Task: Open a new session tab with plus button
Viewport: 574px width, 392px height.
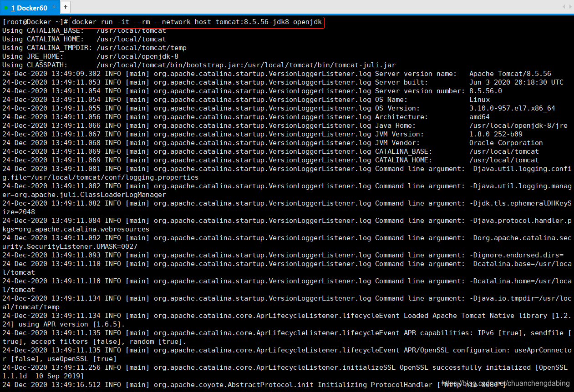Action: (66, 7)
